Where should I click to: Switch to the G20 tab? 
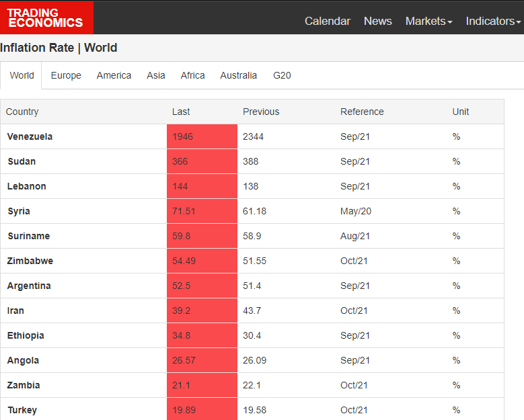pos(282,75)
